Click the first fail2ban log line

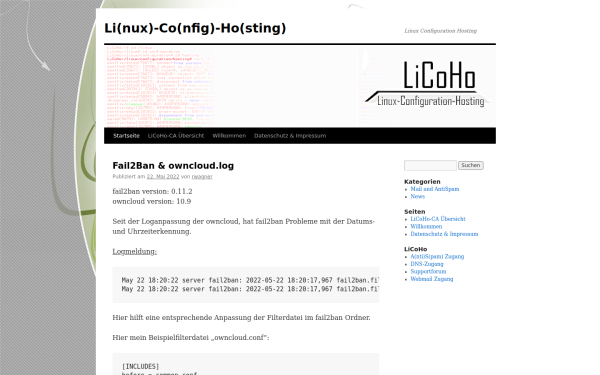250,280
